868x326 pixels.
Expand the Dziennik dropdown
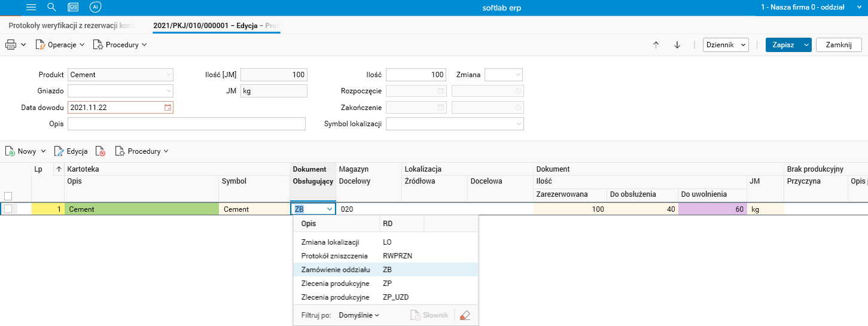click(x=726, y=45)
